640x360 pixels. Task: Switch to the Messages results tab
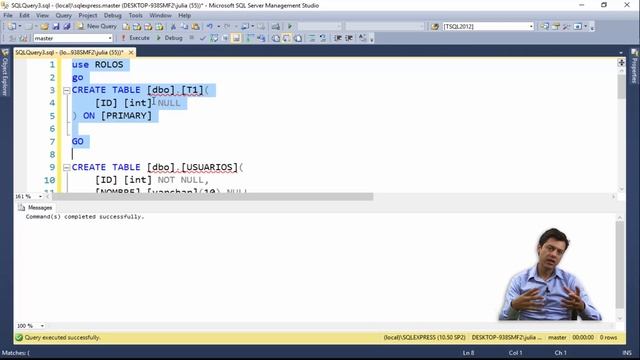point(36,208)
